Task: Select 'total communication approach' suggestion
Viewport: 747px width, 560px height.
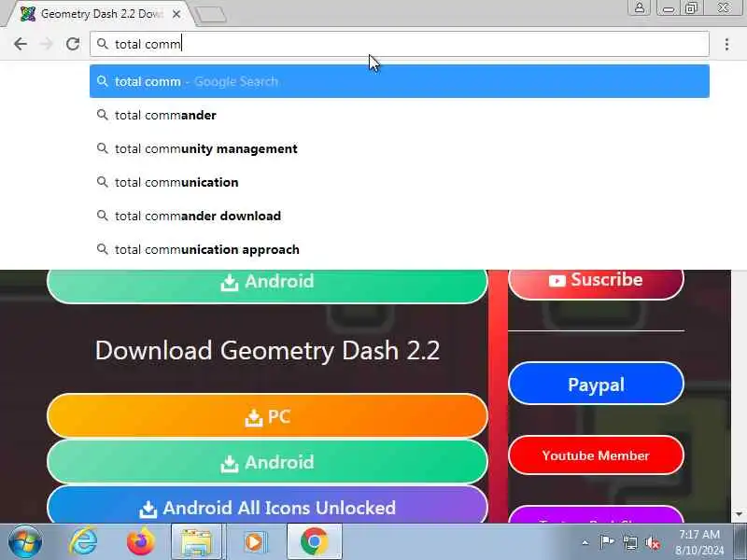Action: click(400, 249)
